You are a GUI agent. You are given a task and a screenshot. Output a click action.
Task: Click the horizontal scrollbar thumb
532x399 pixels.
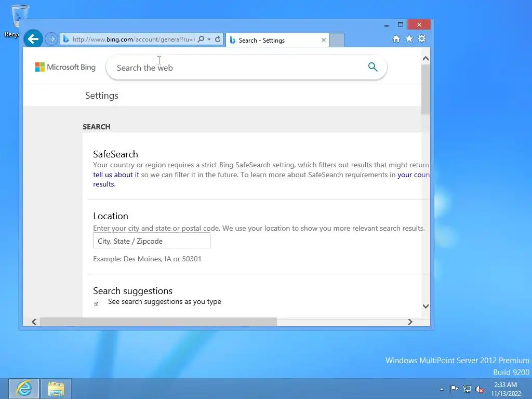pyautogui.click(x=158, y=322)
